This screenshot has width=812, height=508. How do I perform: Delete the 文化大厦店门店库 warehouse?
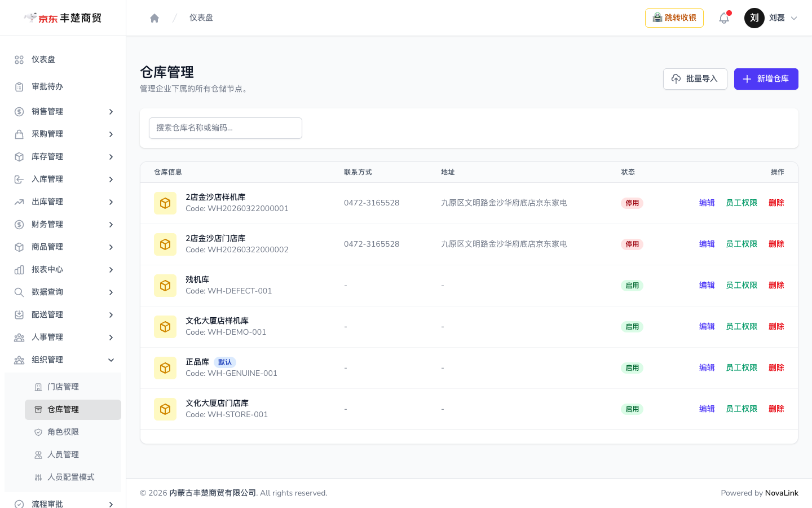(x=776, y=409)
